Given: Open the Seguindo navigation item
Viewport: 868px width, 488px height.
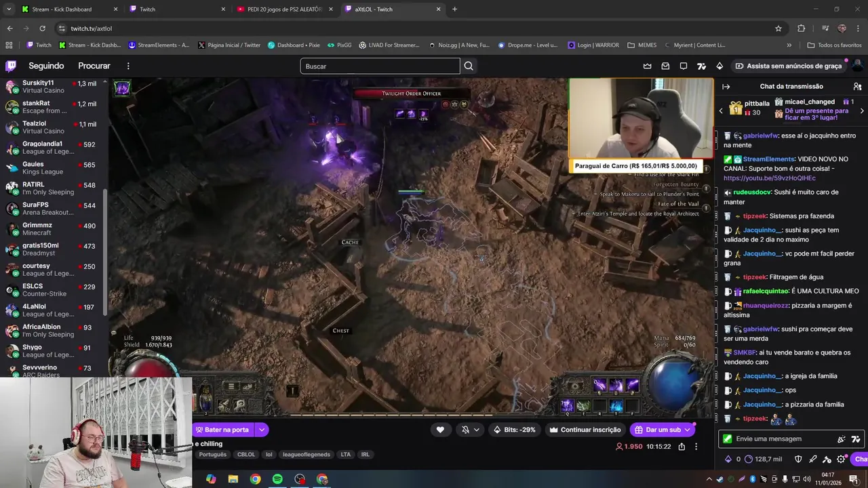Looking at the screenshot, I should pyautogui.click(x=46, y=66).
